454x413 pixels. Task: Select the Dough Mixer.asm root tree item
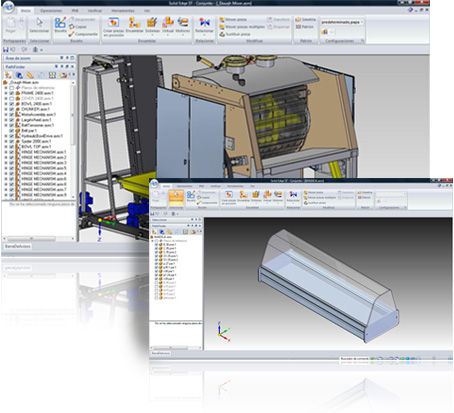[x=21, y=82]
